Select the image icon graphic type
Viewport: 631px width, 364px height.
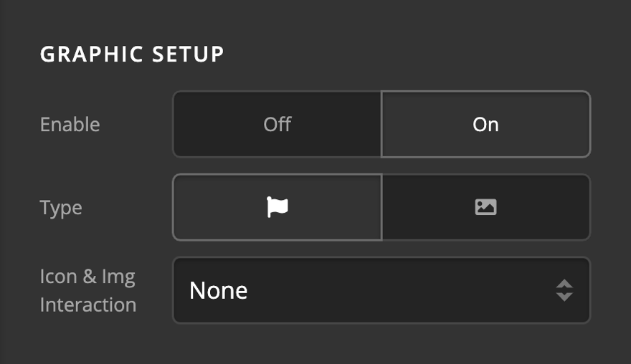tap(485, 207)
